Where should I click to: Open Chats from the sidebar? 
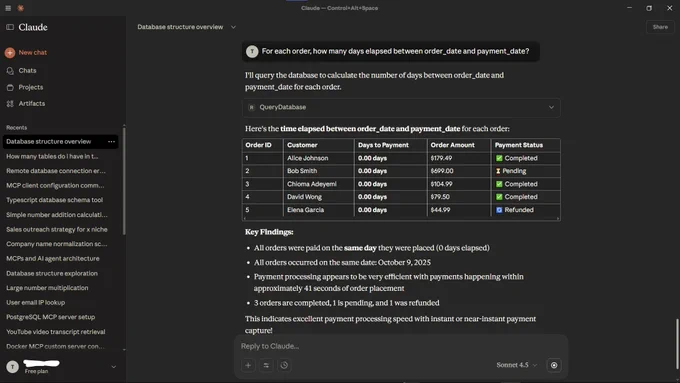point(27,70)
